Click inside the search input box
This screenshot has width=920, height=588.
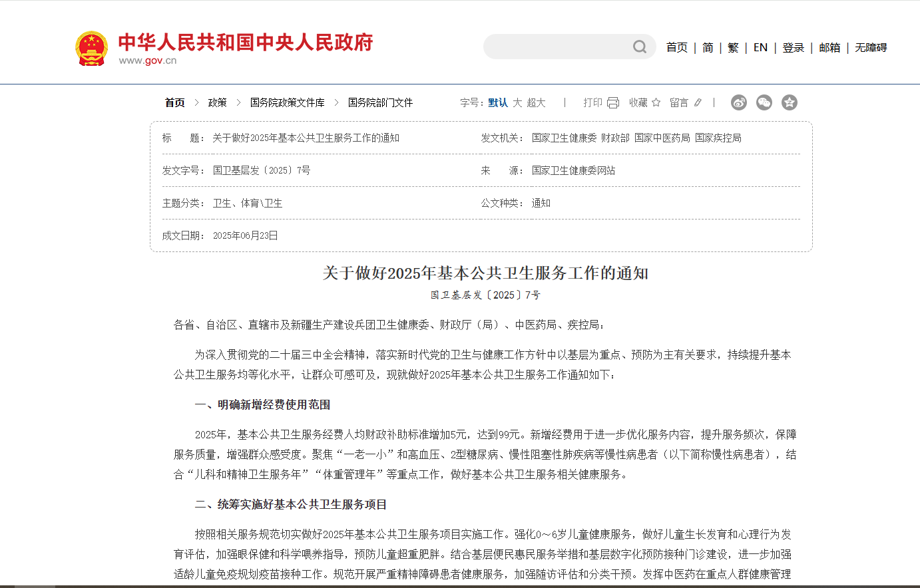(x=566, y=47)
